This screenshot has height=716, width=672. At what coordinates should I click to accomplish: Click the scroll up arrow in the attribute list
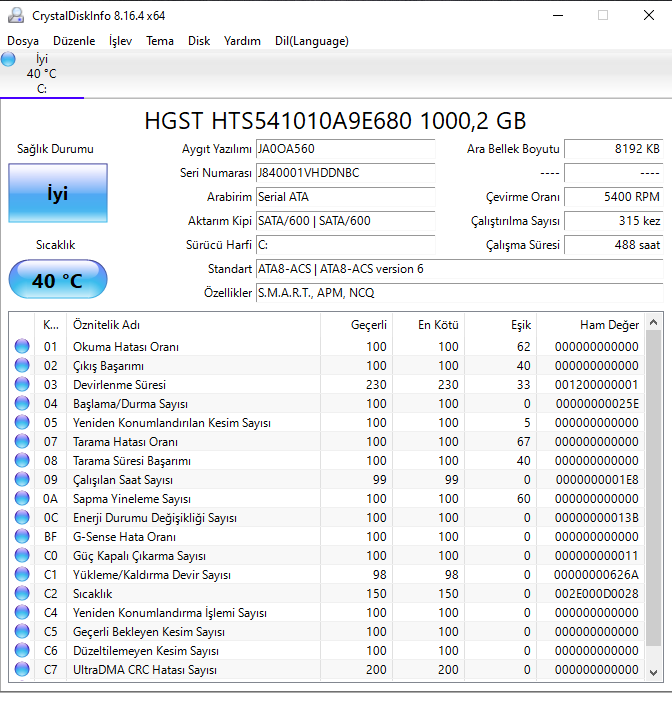click(654, 323)
